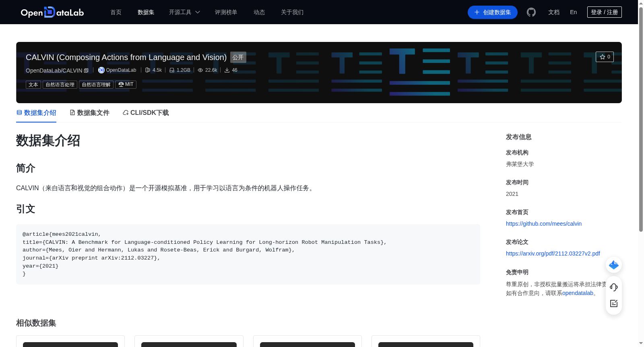
Task: Click the 弗莱堡大学 publisher text
Action: (520, 164)
